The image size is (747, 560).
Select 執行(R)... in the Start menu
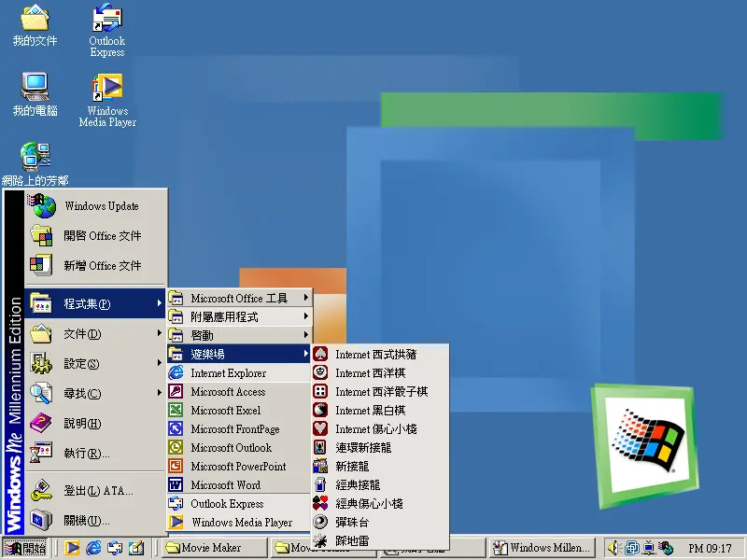(95, 453)
